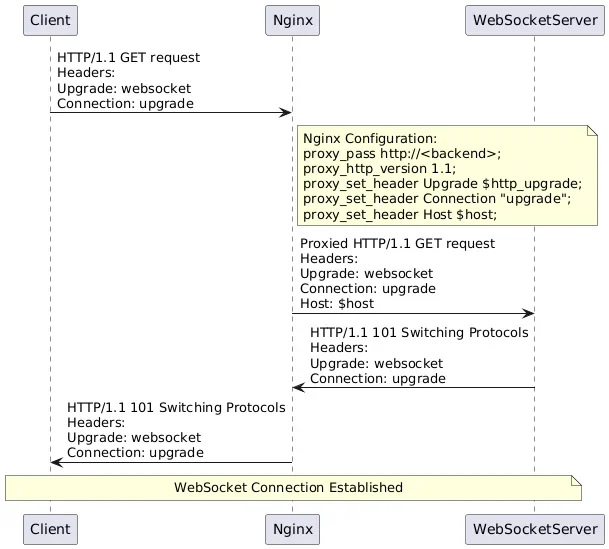Click 'proxy_set_header Upgrade $http_upgrade;' line
Image resolution: width=609 pixels, height=549 pixels.
coord(442,184)
